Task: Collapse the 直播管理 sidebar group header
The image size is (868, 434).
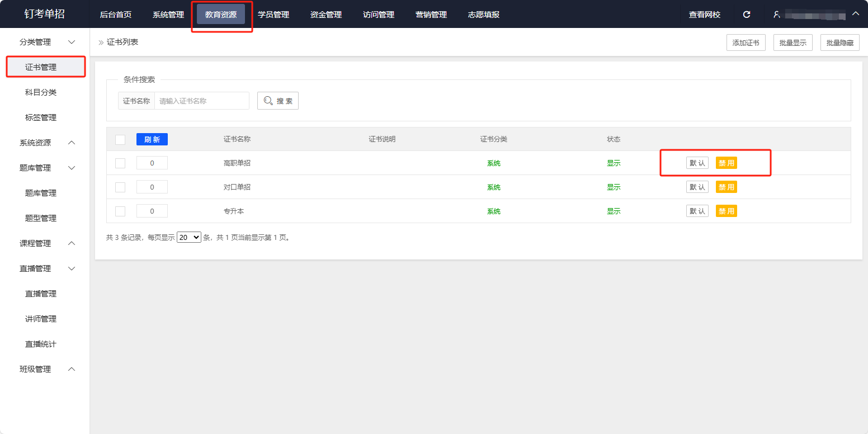Action: point(45,268)
